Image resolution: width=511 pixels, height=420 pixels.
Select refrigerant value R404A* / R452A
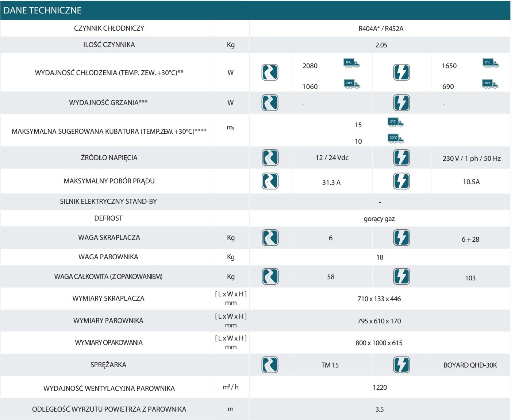(381, 29)
